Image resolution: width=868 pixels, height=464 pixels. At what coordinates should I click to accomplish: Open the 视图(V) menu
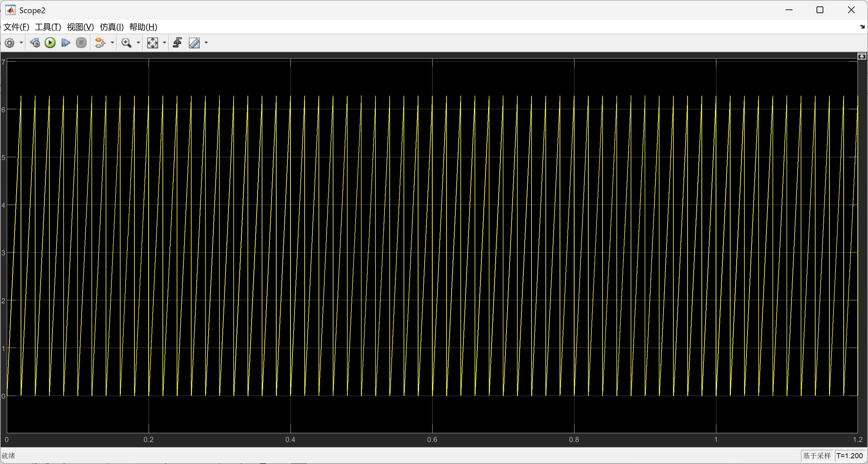pos(80,27)
